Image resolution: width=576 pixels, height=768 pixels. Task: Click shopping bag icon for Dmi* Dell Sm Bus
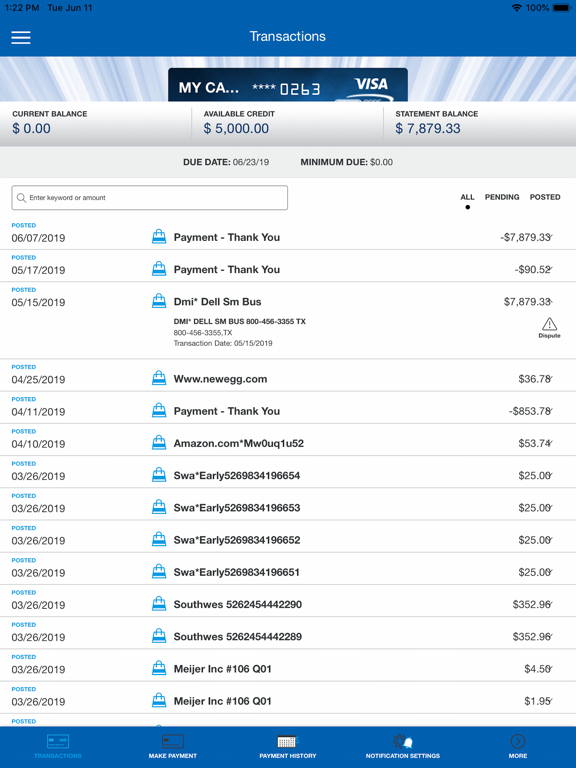[159, 301]
